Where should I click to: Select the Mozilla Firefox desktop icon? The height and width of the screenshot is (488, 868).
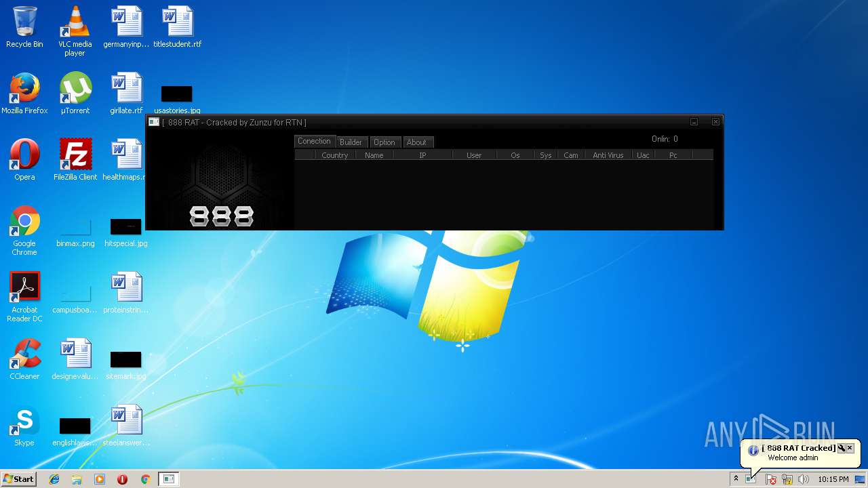pyautogui.click(x=24, y=94)
